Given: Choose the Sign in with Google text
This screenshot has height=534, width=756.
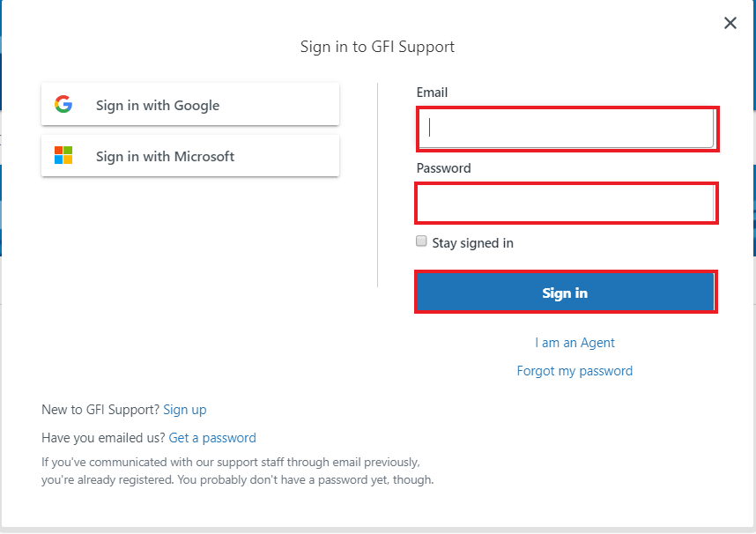Looking at the screenshot, I should [158, 106].
